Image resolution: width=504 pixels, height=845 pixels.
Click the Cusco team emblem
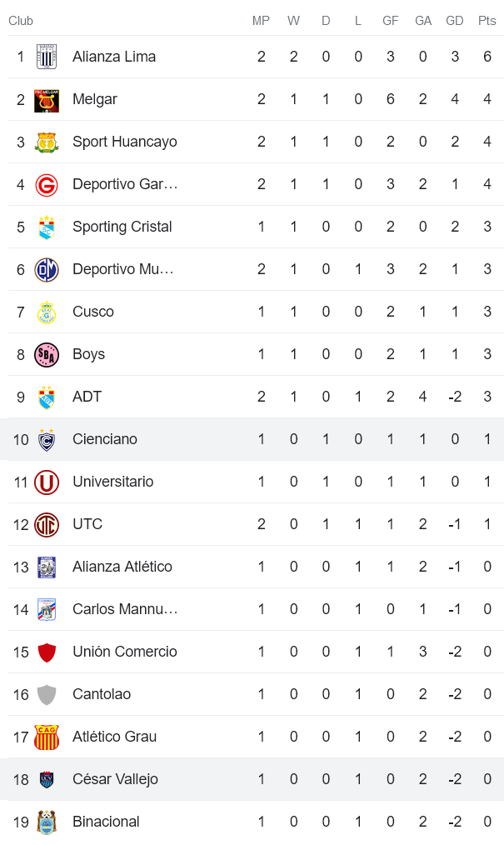pos(46,311)
